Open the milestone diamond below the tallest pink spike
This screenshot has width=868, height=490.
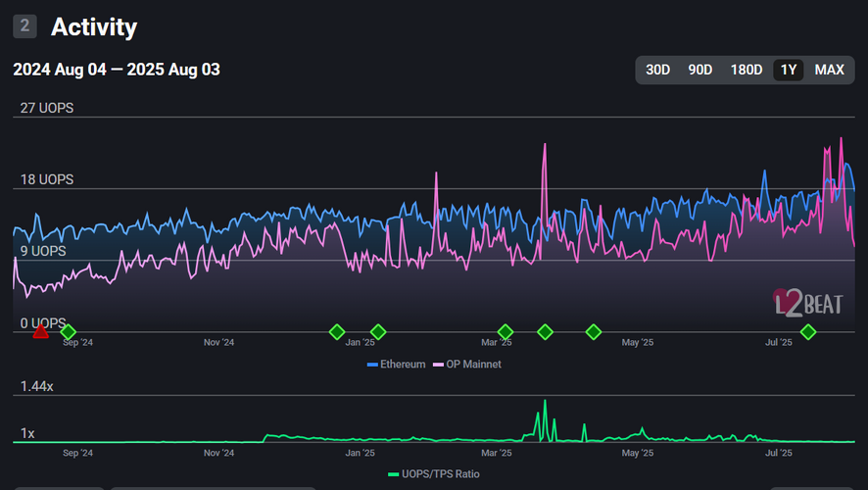[546, 332]
